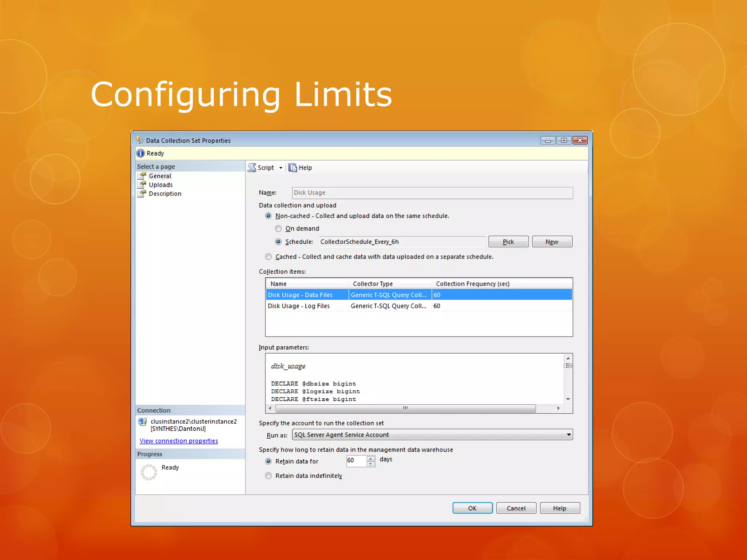747x560 pixels.
Task: Click the Cancel button
Action: pyautogui.click(x=516, y=508)
